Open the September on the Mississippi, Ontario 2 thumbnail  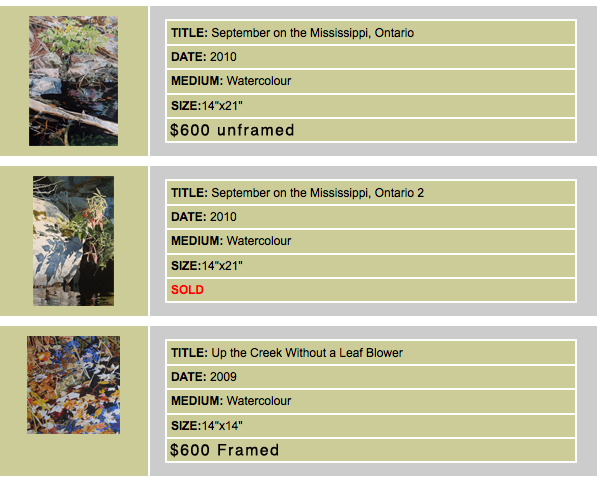click(x=73, y=241)
